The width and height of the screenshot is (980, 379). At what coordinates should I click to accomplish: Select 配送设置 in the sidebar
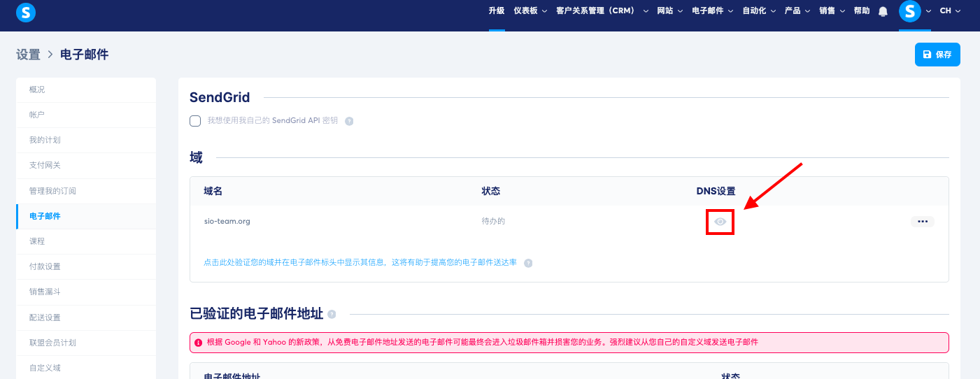(x=86, y=317)
